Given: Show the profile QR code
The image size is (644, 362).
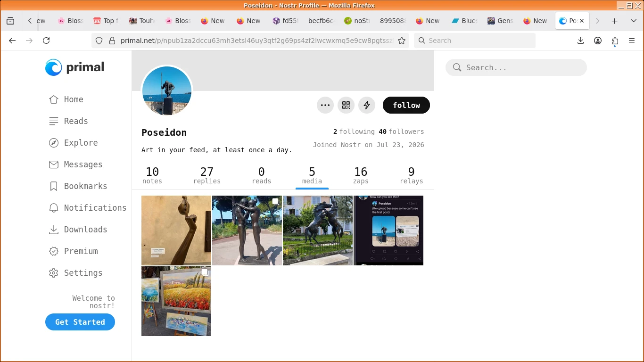Looking at the screenshot, I should pos(346,105).
